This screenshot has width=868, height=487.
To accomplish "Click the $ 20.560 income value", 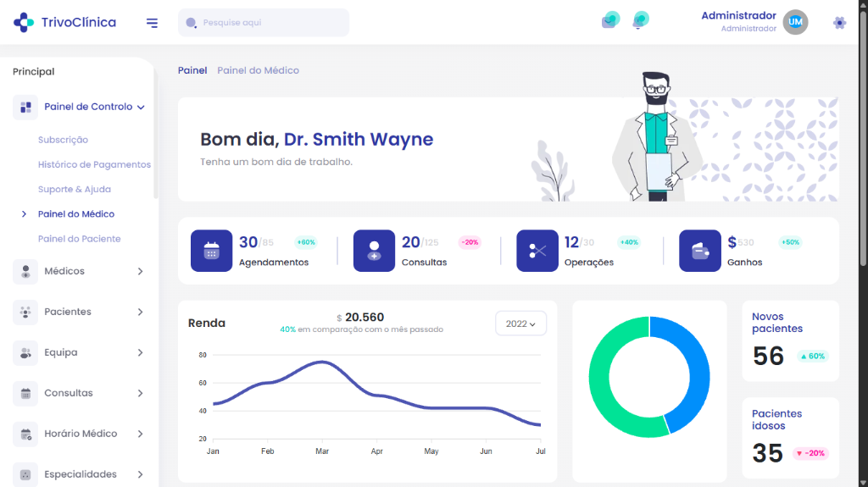I will pyautogui.click(x=360, y=317).
